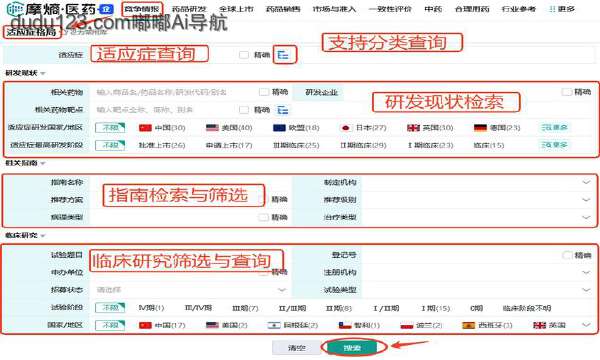Viewport: 600px width, 360px height.
Task: Tick the 精确 checkbox beside 适应症 field
Action: click(244, 55)
